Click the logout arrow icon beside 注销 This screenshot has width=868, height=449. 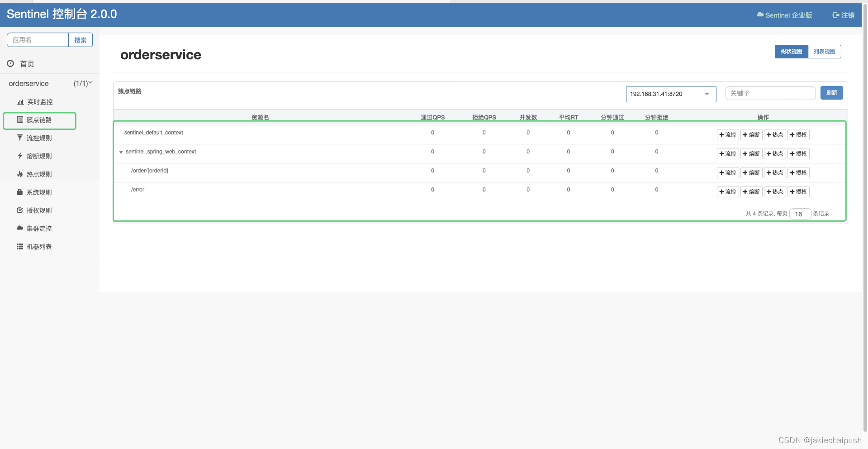(836, 15)
